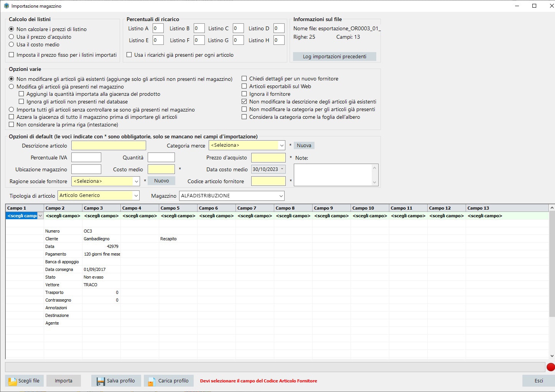Click the 'Non evaso' status cell
The image size is (555, 392).
[x=101, y=277]
